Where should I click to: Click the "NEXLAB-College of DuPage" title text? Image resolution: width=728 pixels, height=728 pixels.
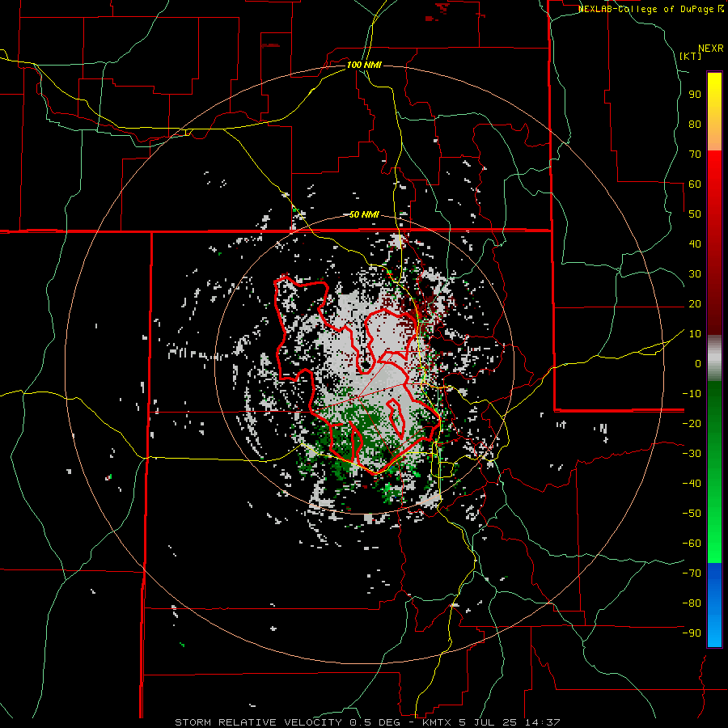point(647,9)
